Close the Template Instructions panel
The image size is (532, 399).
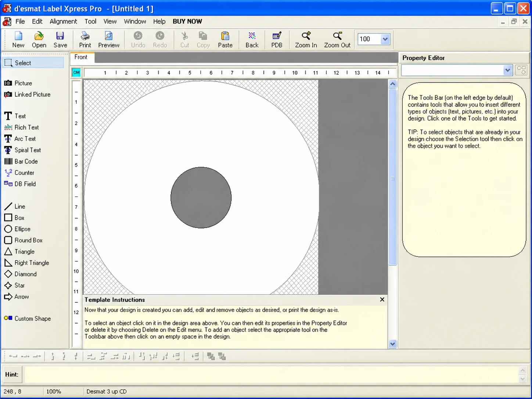point(382,299)
